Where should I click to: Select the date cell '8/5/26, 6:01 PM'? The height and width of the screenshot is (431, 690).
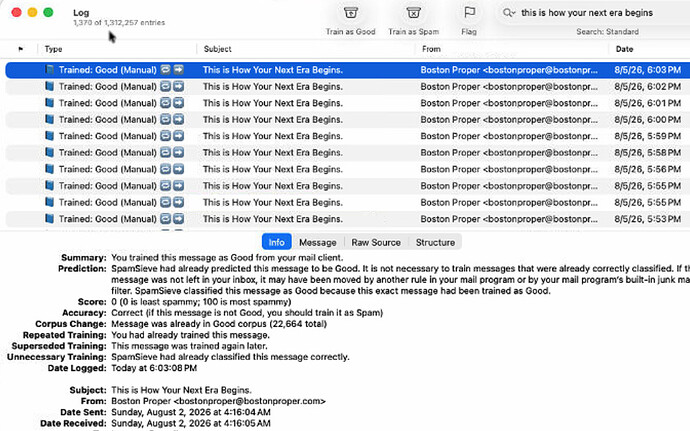[x=647, y=103]
